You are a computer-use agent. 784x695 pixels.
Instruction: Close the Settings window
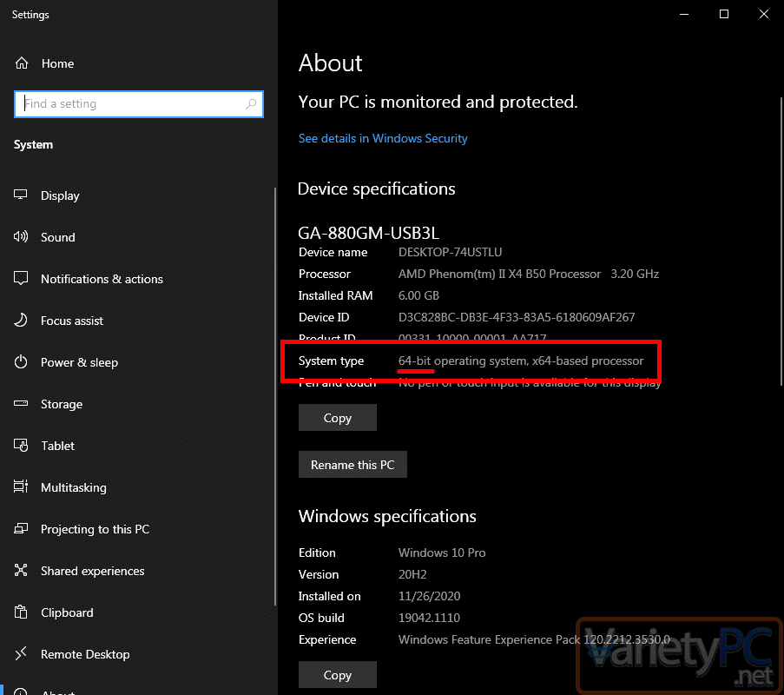pyautogui.click(x=763, y=14)
